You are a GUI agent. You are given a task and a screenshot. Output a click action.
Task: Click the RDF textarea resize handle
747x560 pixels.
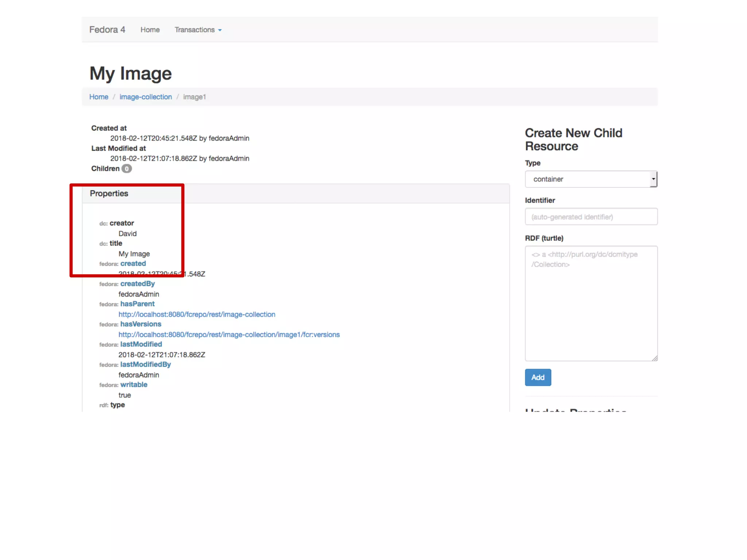tap(655, 358)
